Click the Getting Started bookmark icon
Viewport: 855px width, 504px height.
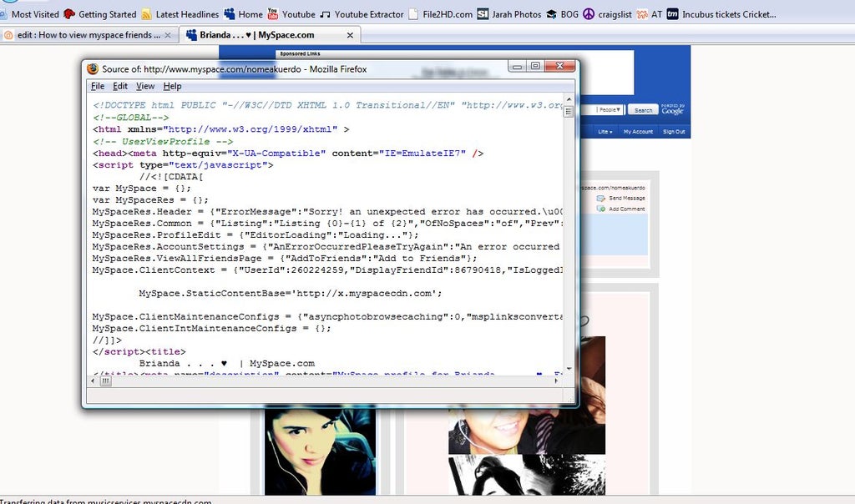[x=69, y=14]
